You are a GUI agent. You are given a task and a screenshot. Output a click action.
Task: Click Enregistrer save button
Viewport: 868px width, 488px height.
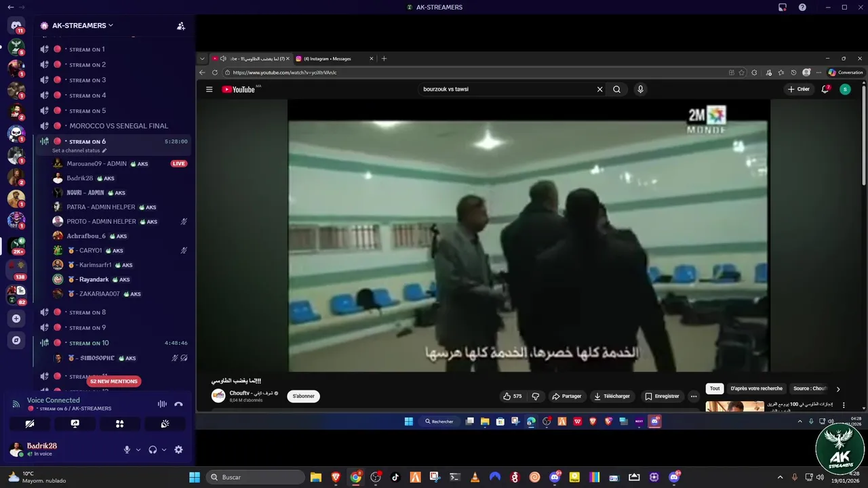coord(662,396)
